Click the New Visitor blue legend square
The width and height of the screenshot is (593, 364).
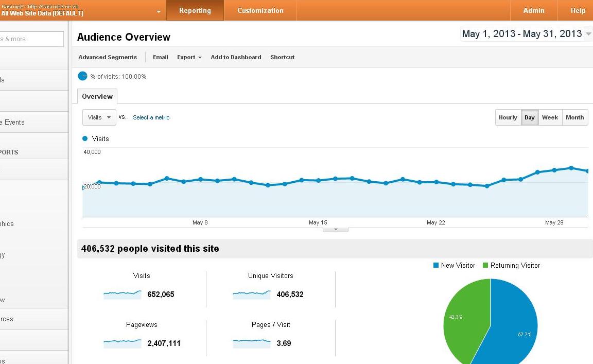point(435,265)
